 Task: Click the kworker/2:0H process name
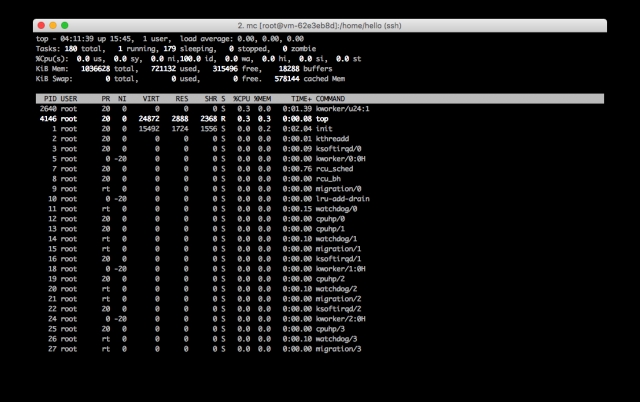(x=340, y=319)
